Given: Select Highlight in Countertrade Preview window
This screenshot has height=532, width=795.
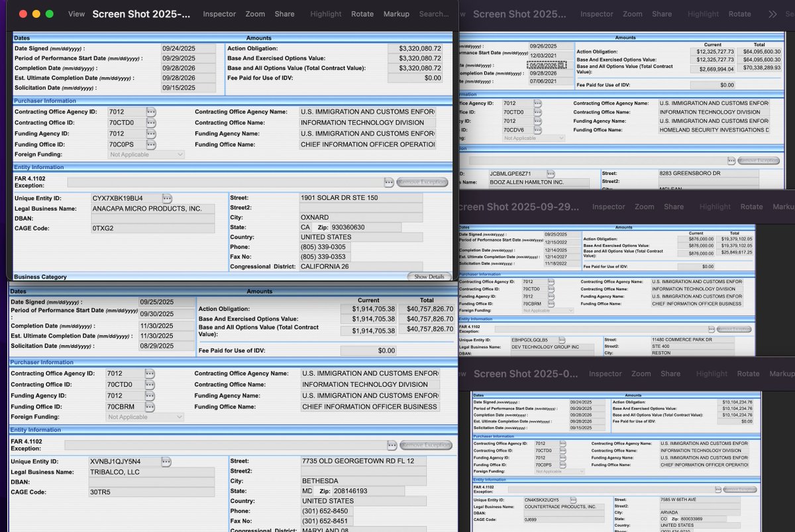Looking at the screenshot, I should click(712, 374).
